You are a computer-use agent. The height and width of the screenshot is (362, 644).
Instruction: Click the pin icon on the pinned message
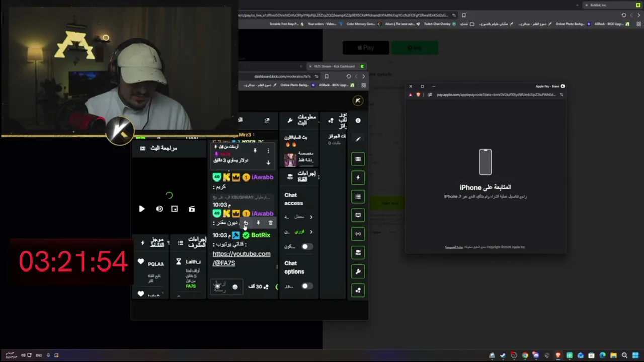click(x=255, y=151)
